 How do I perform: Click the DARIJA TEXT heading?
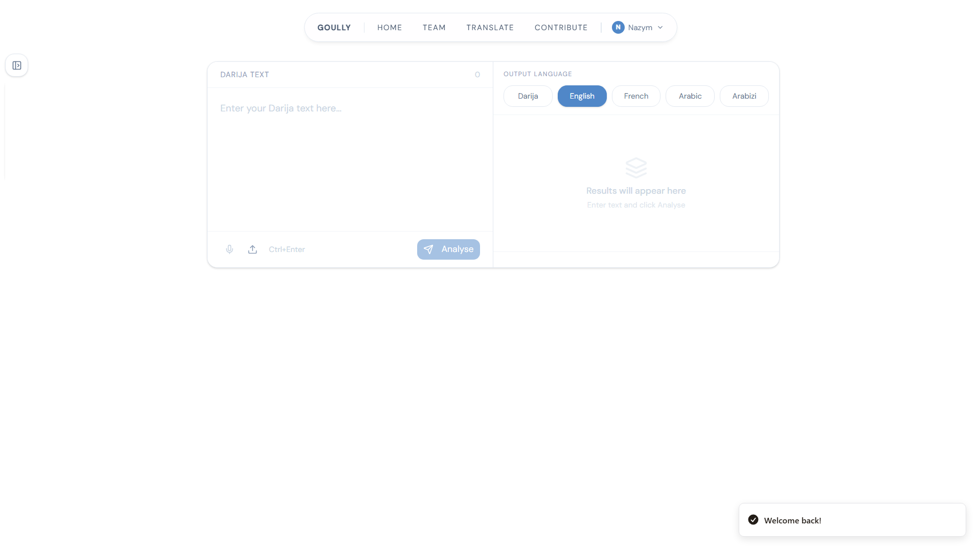[244, 75]
